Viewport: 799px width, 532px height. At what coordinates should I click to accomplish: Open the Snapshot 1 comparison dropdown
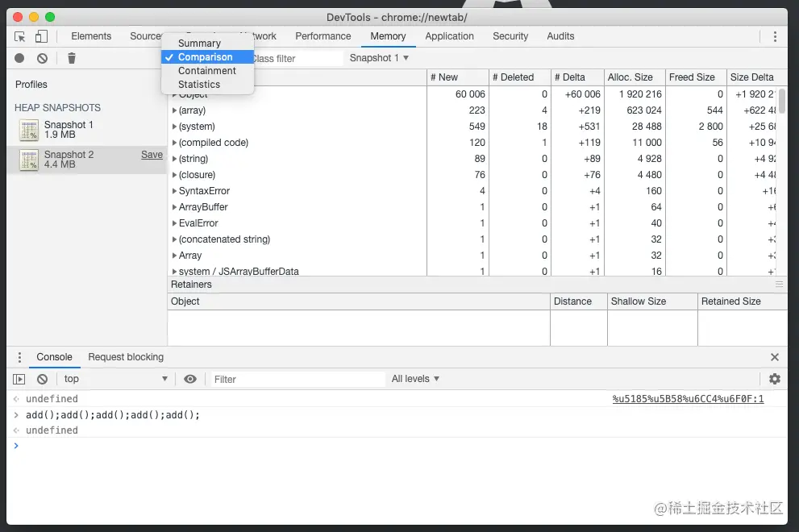pyautogui.click(x=379, y=58)
